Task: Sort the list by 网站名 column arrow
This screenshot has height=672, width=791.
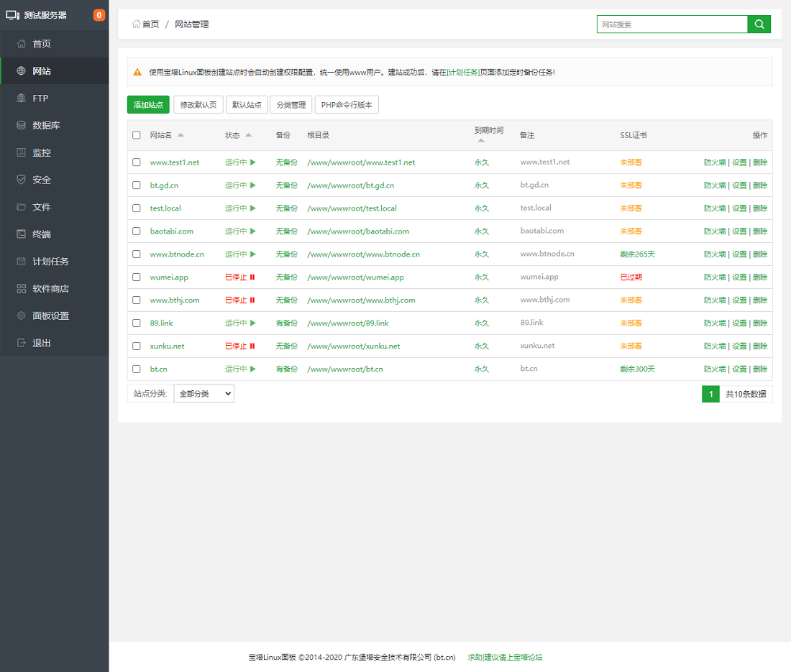Action: pyautogui.click(x=180, y=135)
